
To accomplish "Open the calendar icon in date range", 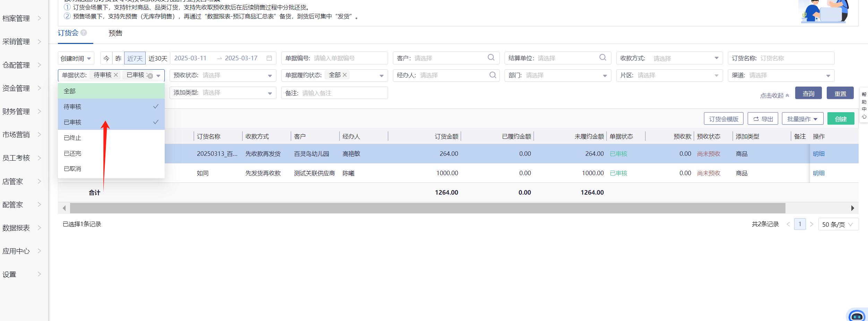I will (x=269, y=58).
